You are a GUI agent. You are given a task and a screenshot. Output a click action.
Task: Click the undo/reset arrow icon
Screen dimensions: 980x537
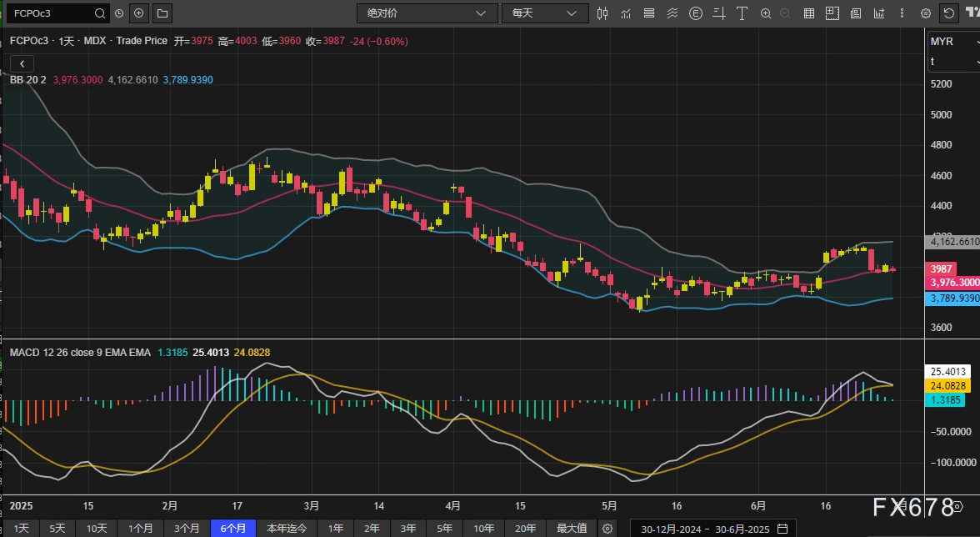point(948,13)
